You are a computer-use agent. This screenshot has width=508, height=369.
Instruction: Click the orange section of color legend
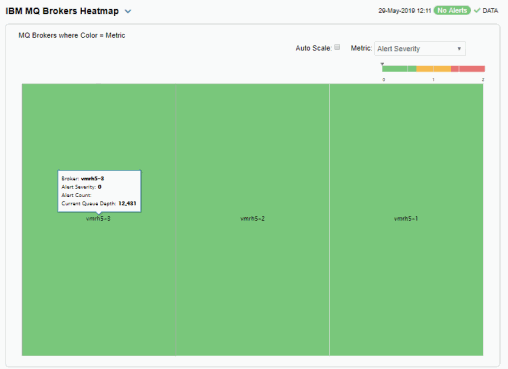pyautogui.click(x=433, y=69)
